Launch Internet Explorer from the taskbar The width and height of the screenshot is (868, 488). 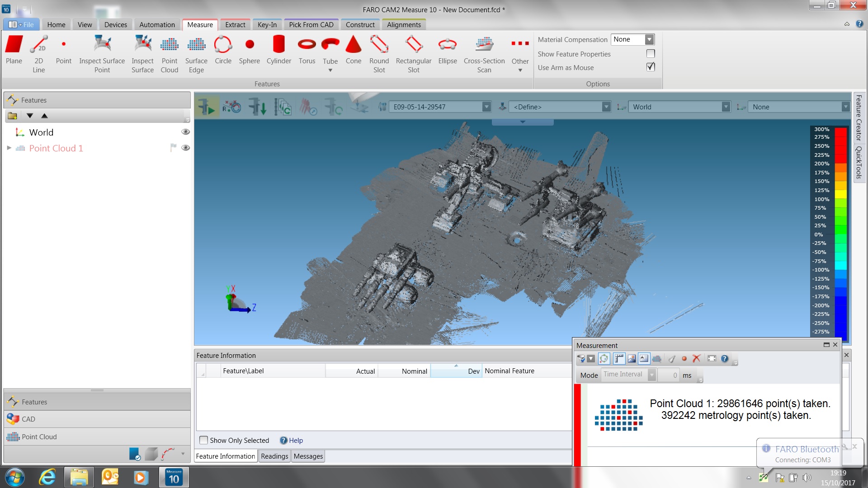[47, 478]
